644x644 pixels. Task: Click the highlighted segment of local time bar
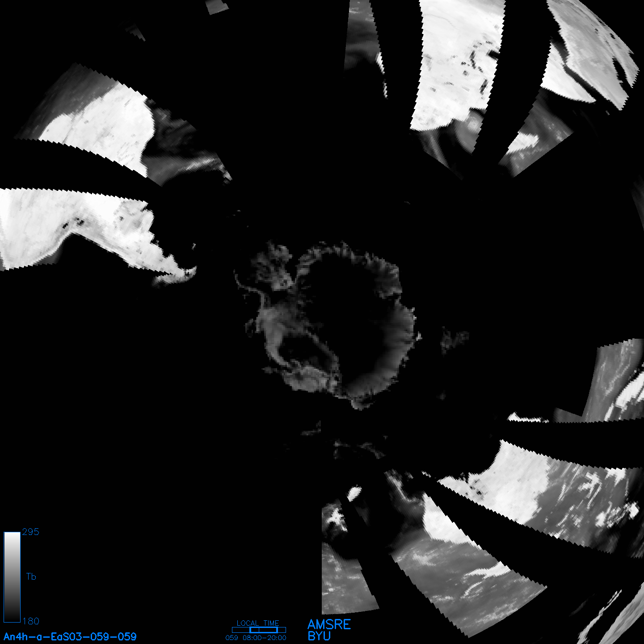(264, 630)
